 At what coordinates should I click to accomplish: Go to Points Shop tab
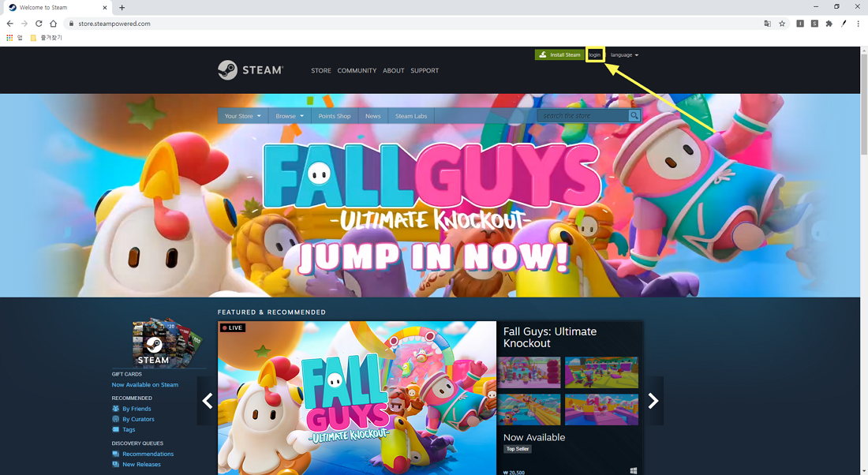point(335,116)
